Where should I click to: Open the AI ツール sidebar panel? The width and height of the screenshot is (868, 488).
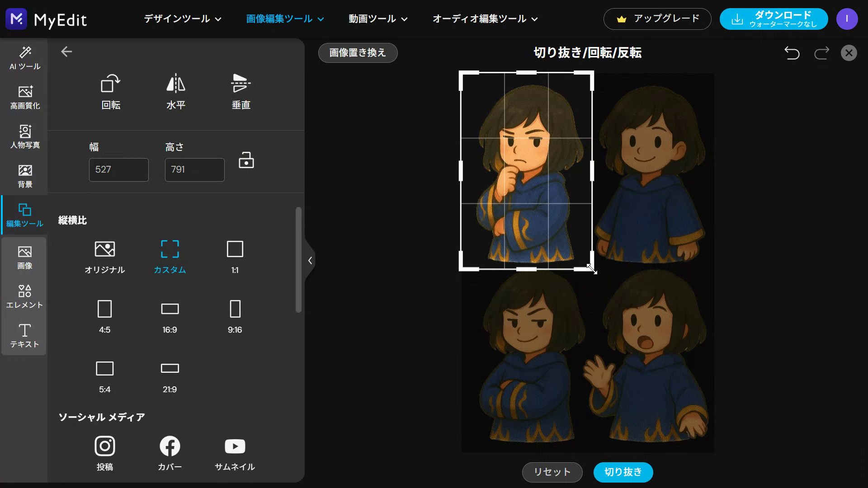click(25, 58)
